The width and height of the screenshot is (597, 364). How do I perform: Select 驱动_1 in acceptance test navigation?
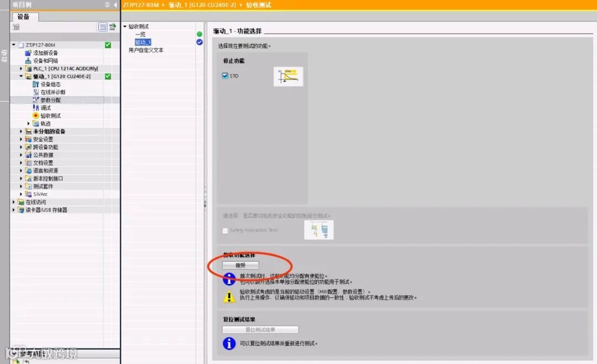click(143, 42)
